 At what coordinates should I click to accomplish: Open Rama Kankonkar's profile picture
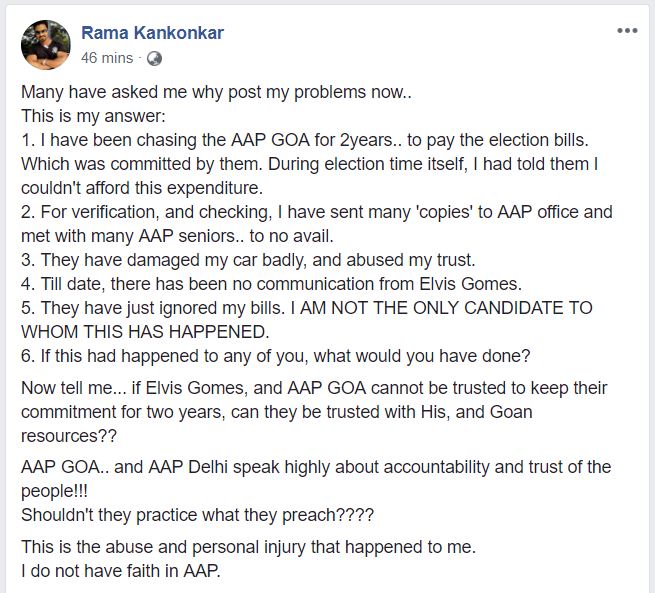[x=46, y=45]
